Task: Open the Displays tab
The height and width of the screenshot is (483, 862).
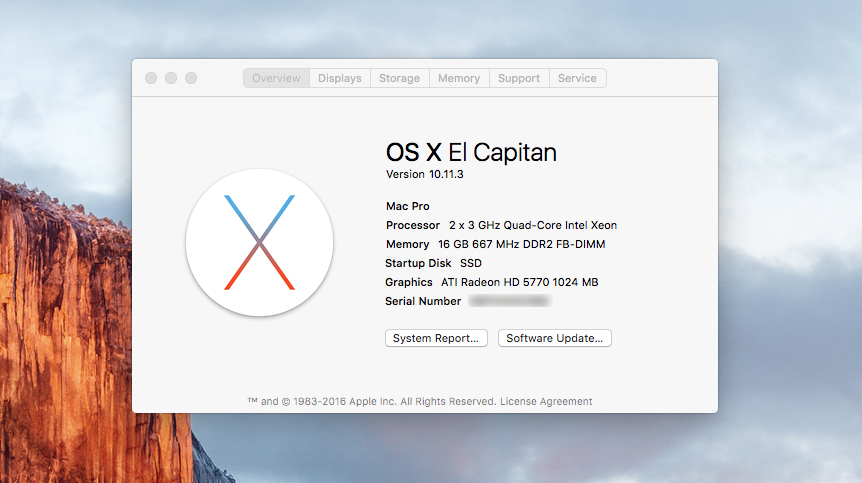Action: pyautogui.click(x=340, y=78)
